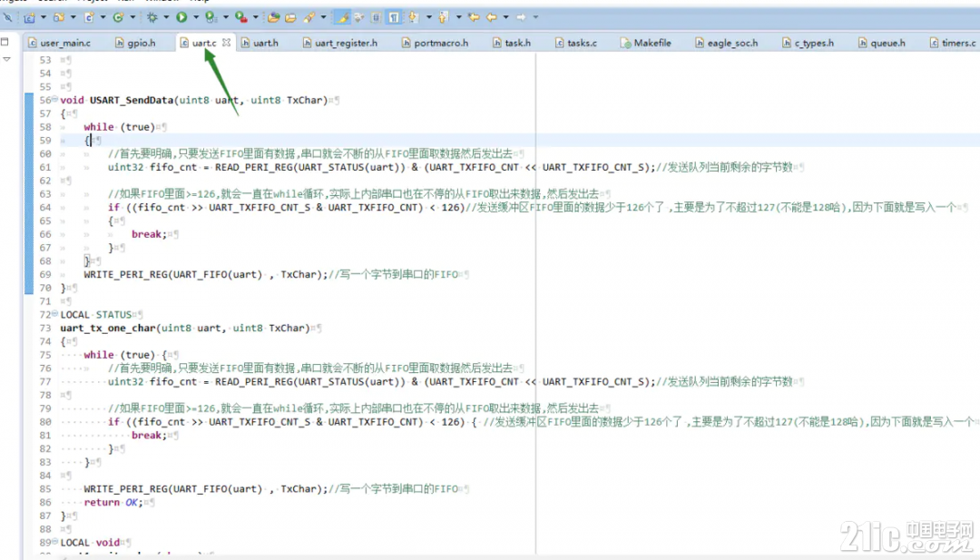Click the Profile launch icon

click(x=211, y=17)
